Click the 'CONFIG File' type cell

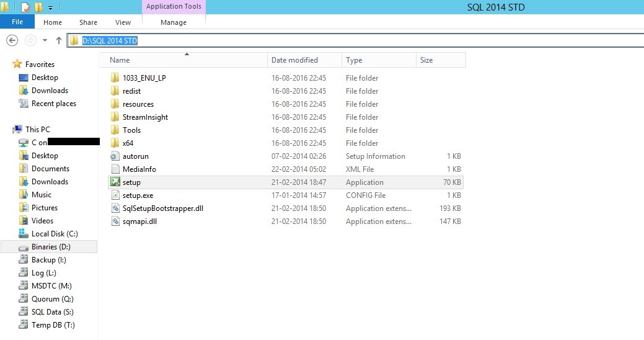point(366,195)
